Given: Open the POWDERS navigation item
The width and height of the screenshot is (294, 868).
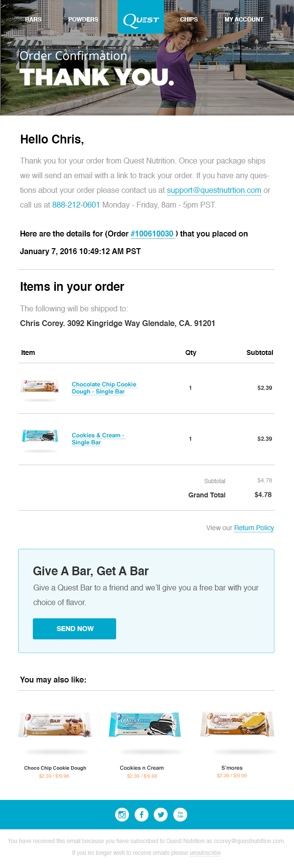Looking at the screenshot, I should (x=83, y=20).
